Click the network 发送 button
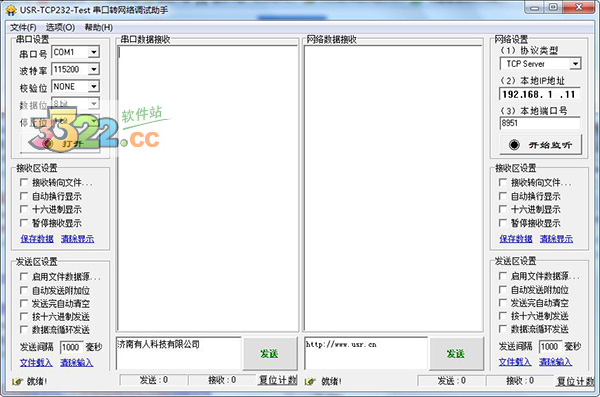 457,353
